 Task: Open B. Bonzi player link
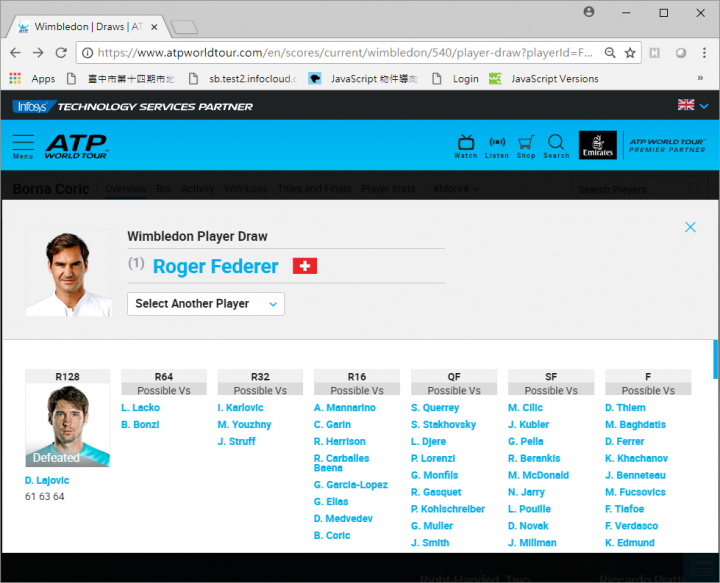tap(140, 425)
